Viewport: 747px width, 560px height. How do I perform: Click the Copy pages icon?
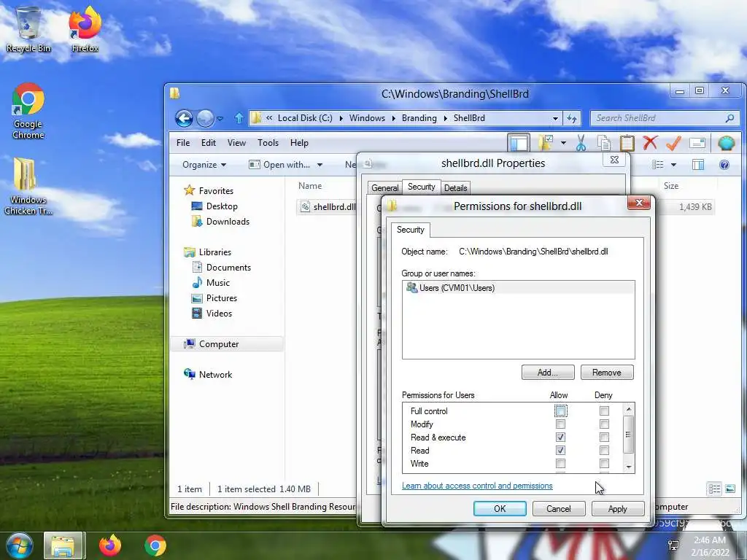click(x=603, y=143)
